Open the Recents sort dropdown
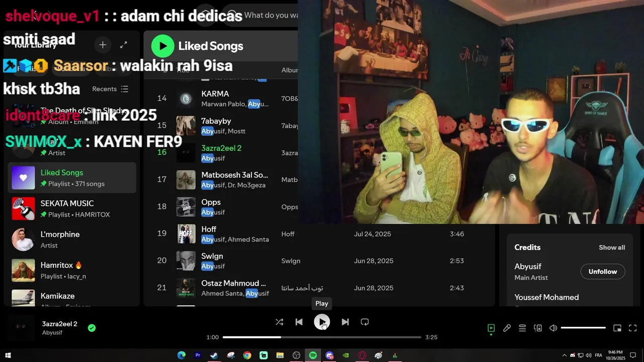 click(x=110, y=89)
